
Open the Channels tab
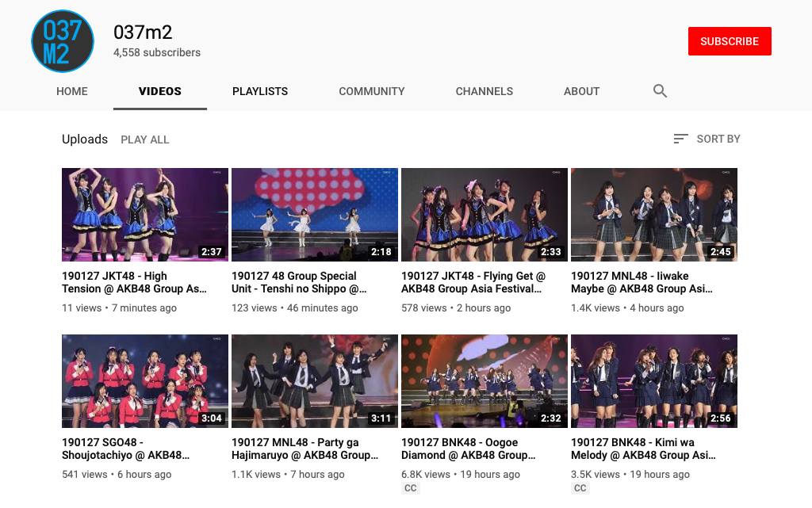(x=485, y=91)
